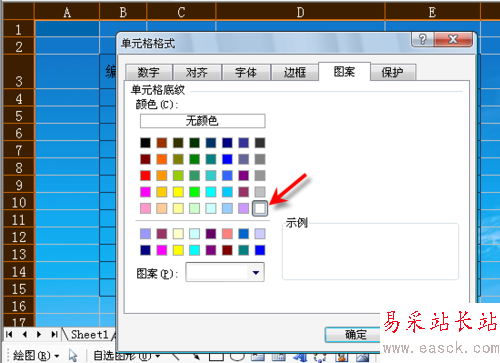Screen dimensions: 500x363
Task: Switch to the 对齐 tab
Action: [x=197, y=72]
